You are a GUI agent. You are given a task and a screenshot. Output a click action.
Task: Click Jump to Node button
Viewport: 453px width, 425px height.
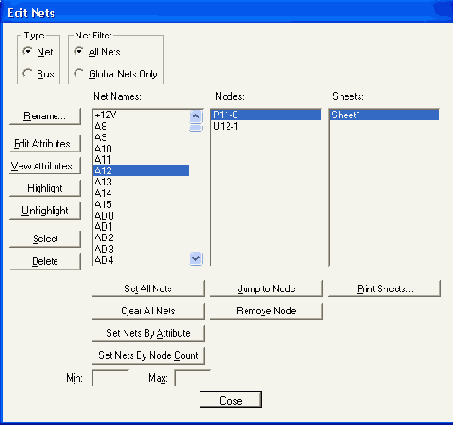pyautogui.click(x=266, y=288)
